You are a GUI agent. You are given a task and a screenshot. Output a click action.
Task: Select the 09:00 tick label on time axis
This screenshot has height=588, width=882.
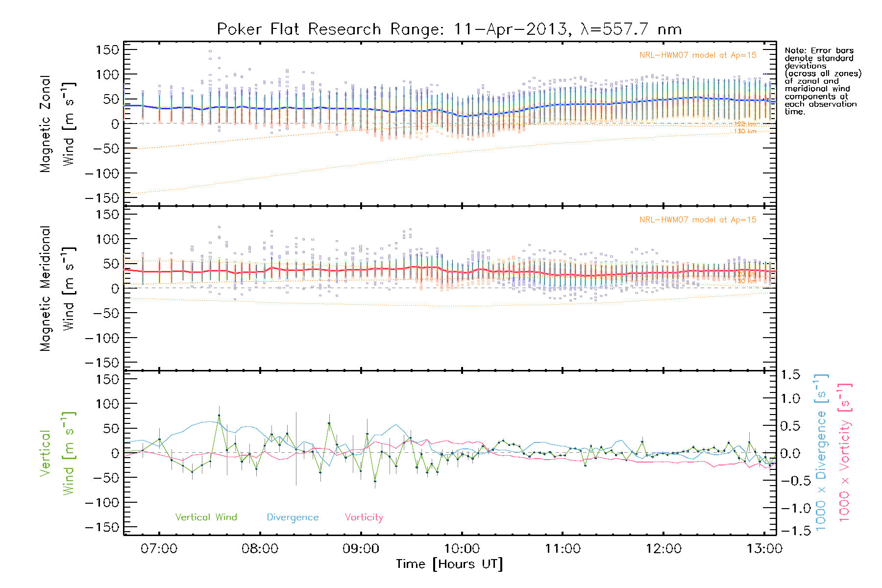361,549
